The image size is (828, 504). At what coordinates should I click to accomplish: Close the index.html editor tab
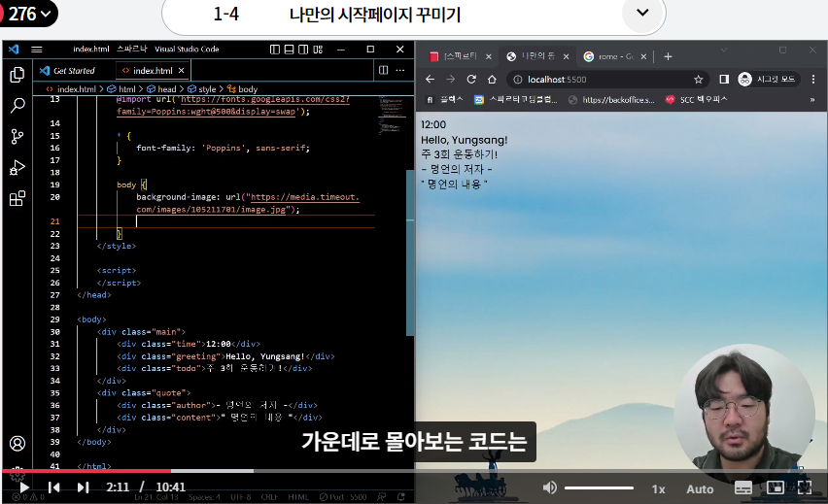pos(181,71)
